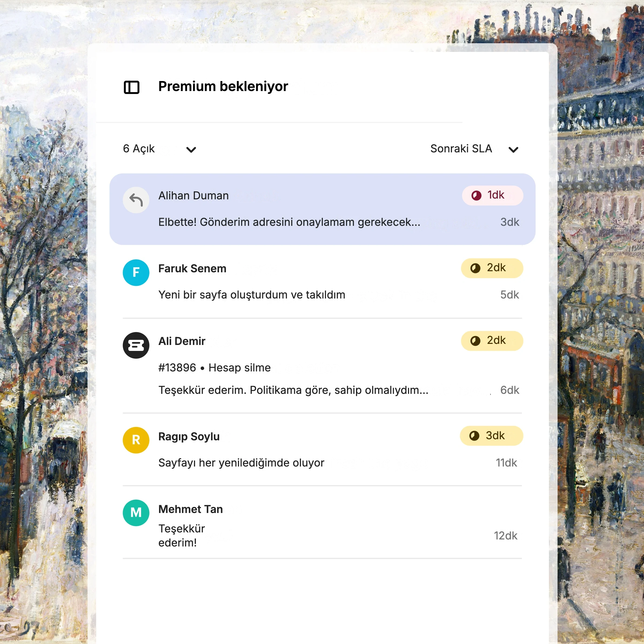Click the '#13896 • Hesap silme' ticket line
This screenshot has width=644, height=644.
pyautogui.click(x=214, y=368)
